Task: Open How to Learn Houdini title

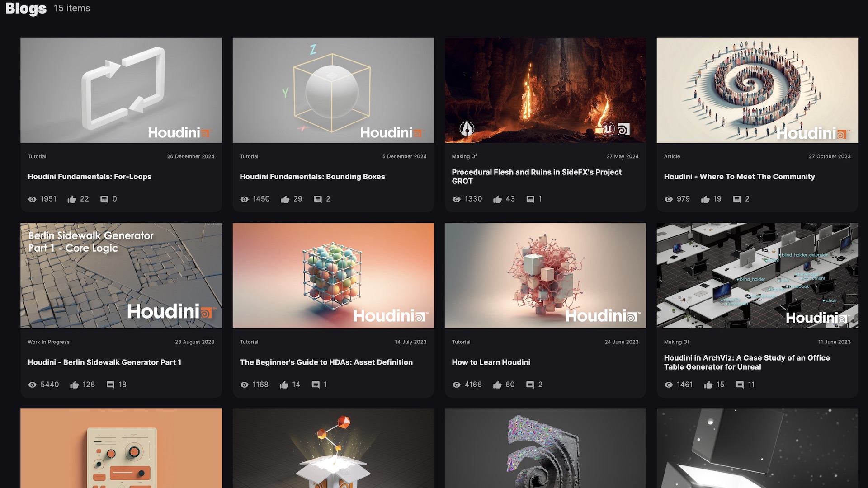Action: (x=491, y=362)
